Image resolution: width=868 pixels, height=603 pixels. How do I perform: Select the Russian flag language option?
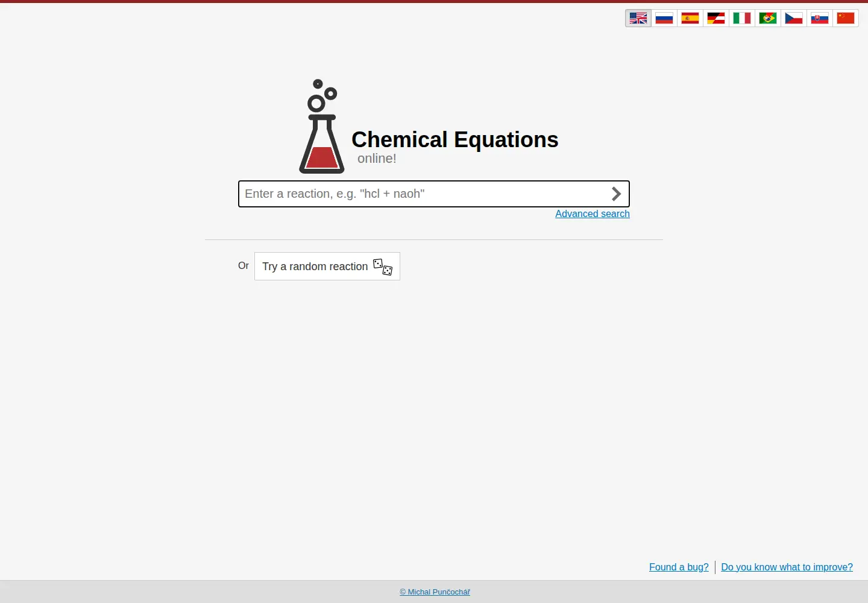664,18
